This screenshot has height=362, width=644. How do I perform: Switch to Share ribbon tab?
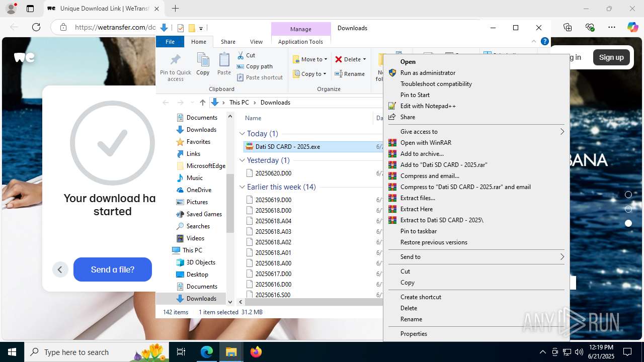(x=228, y=42)
